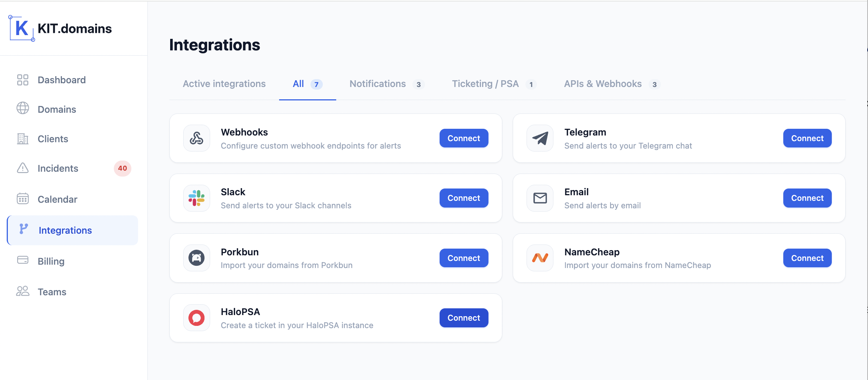
Task: Click the NameCheap logo icon
Action: click(x=540, y=258)
